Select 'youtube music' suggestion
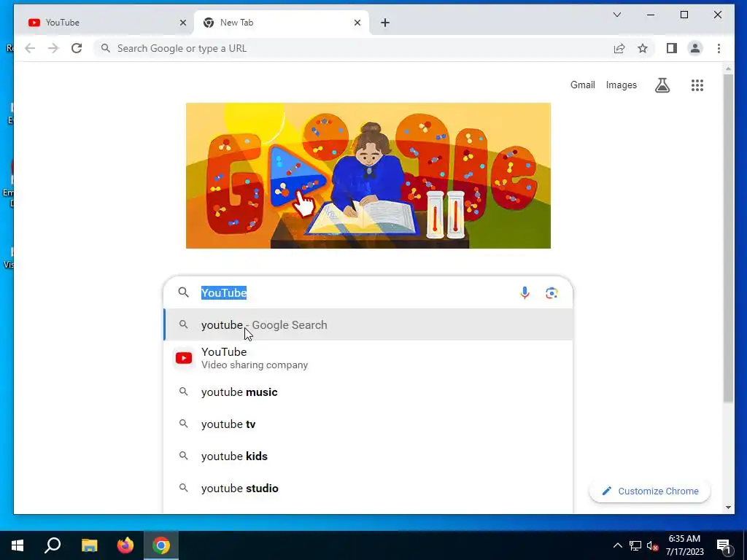This screenshot has width=747, height=560. tap(368, 392)
